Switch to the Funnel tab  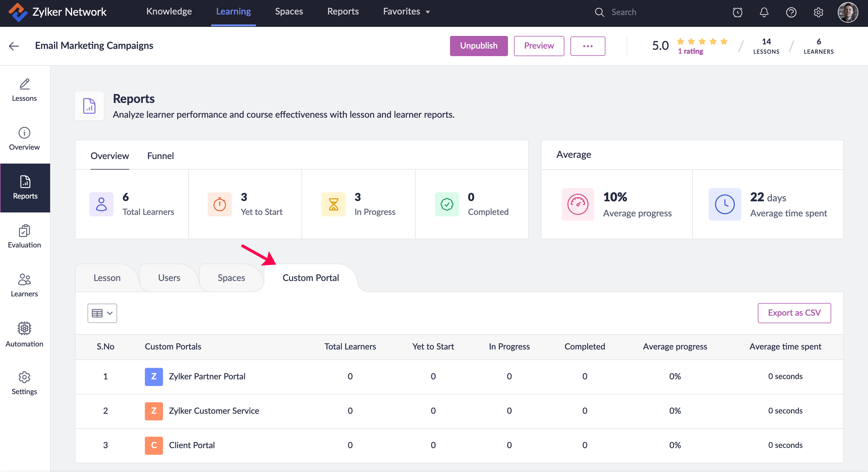click(x=160, y=156)
